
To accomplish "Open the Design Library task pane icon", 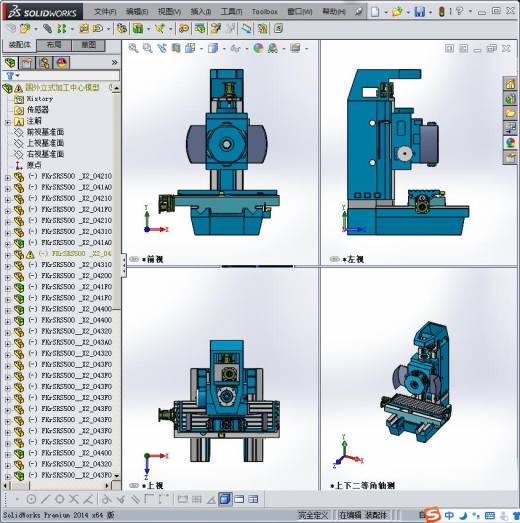I will [x=510, y=99].
